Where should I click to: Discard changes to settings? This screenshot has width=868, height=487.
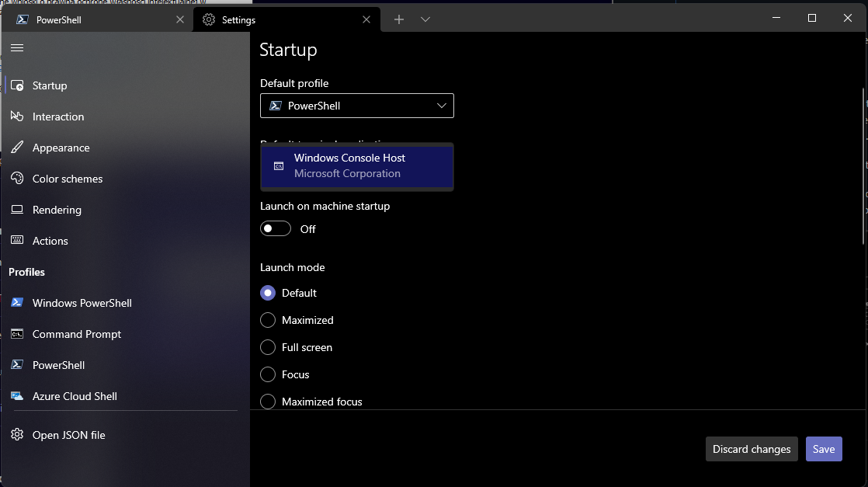(x=751, y=449)
